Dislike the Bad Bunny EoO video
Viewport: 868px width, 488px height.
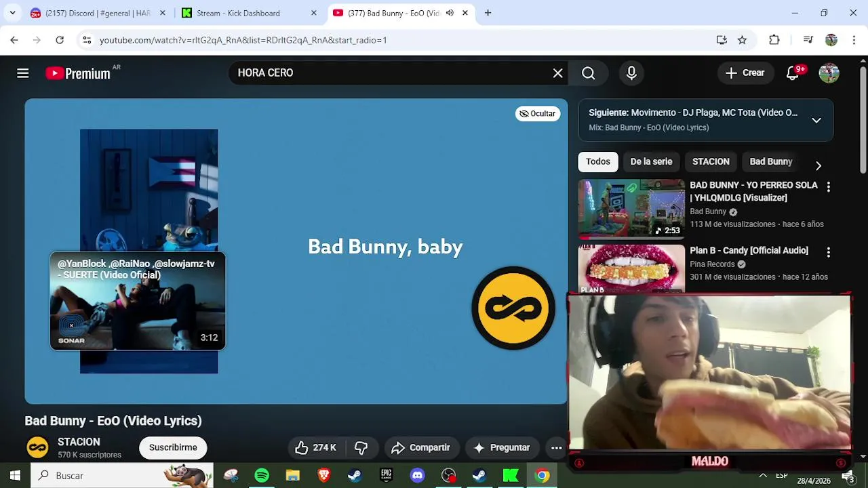tap(361, 447)
